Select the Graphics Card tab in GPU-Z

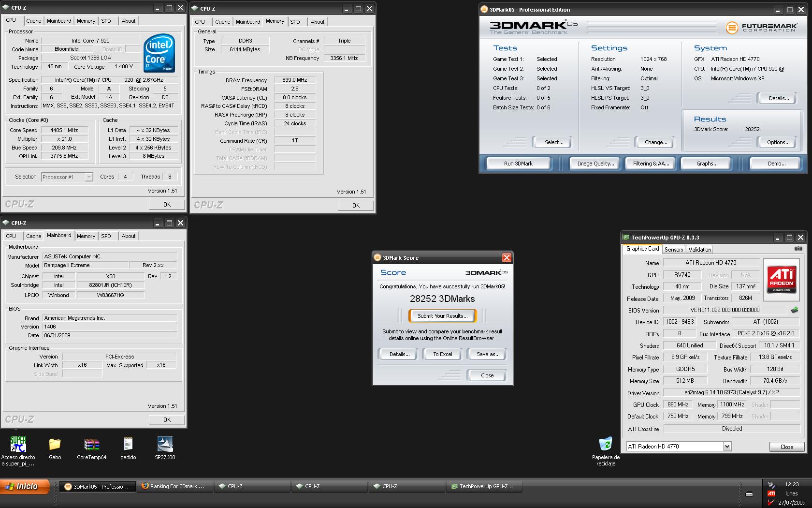coord(642,249)
